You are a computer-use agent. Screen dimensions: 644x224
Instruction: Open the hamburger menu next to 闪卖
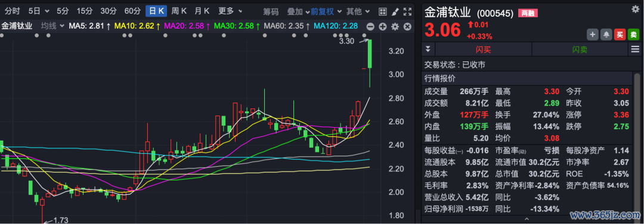pos(635,49)
